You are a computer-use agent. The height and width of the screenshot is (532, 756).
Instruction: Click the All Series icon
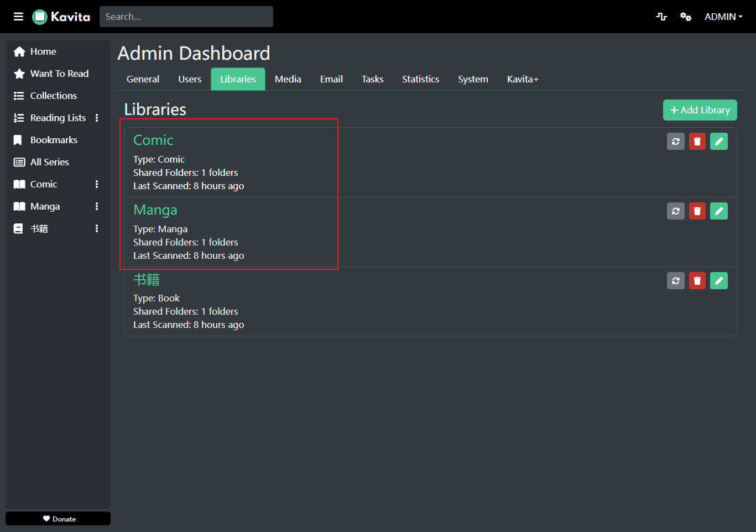coord(19,162)
